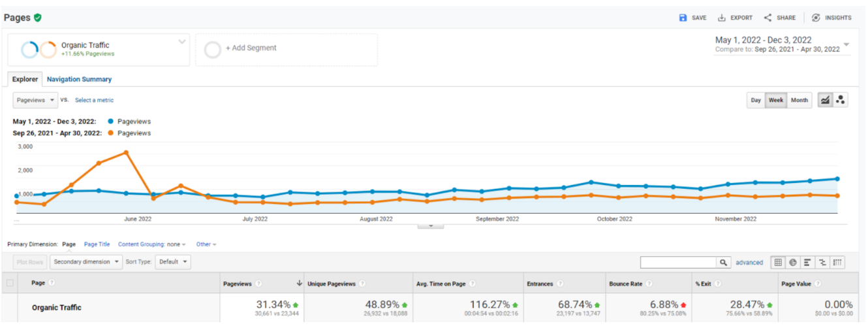Select the data table view icon

click(778, 262)
